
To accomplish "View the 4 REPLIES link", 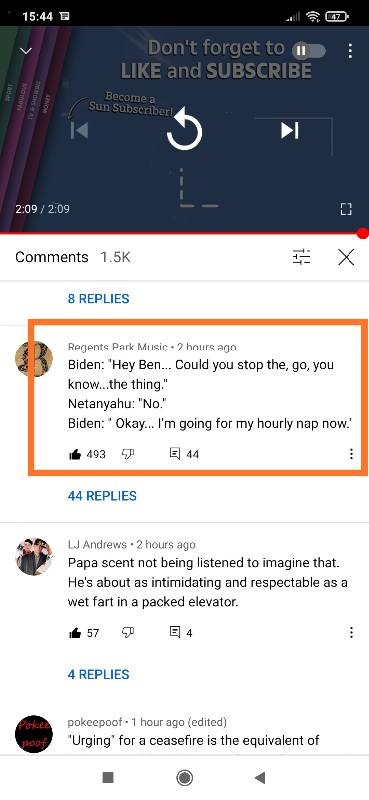I will (x=99, y=674).
